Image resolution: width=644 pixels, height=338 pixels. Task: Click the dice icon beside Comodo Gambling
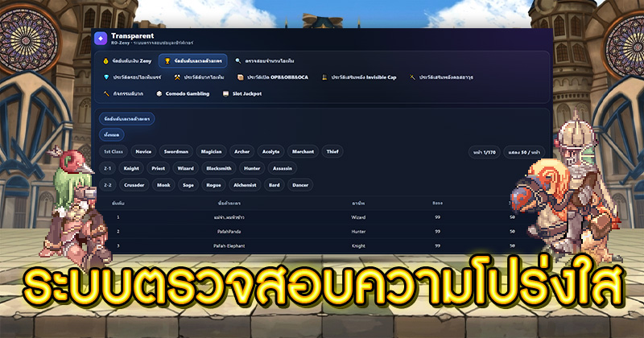(159, 93)
